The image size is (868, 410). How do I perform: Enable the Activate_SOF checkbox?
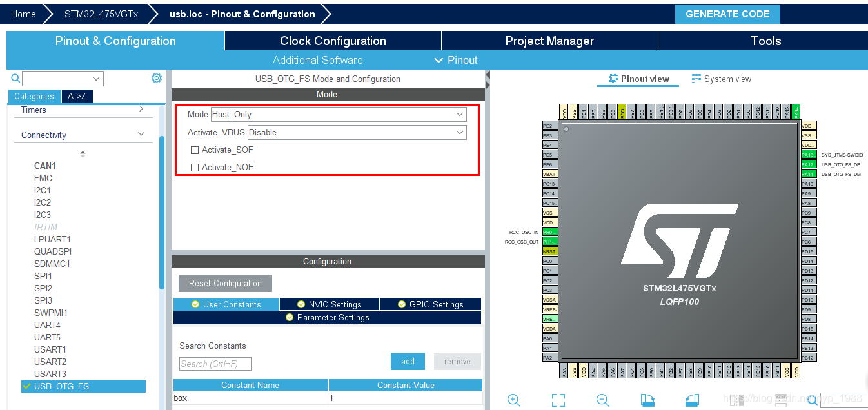point(195,150)
